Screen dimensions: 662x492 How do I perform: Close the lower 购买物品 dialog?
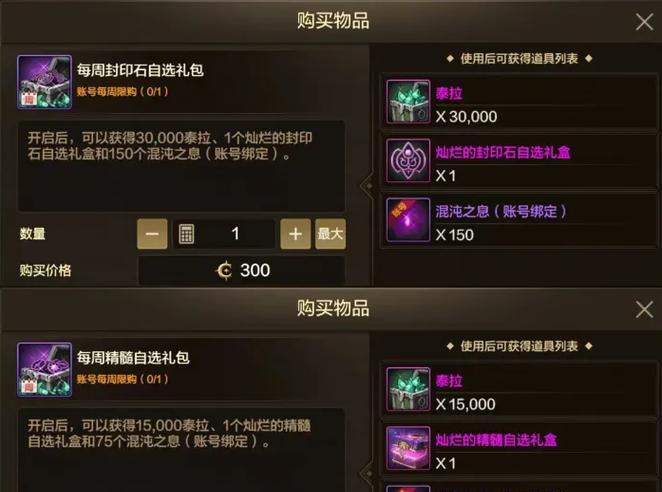[x=644, y=310]
